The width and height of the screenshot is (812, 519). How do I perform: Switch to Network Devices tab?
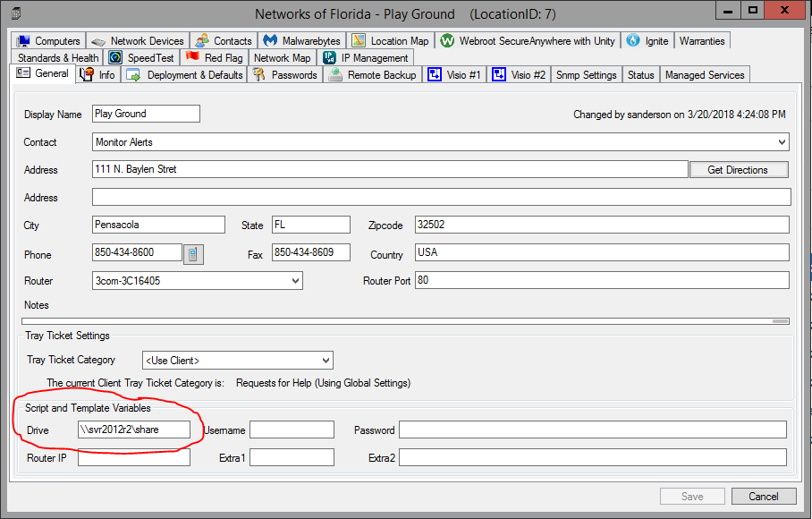click(138, 41)
